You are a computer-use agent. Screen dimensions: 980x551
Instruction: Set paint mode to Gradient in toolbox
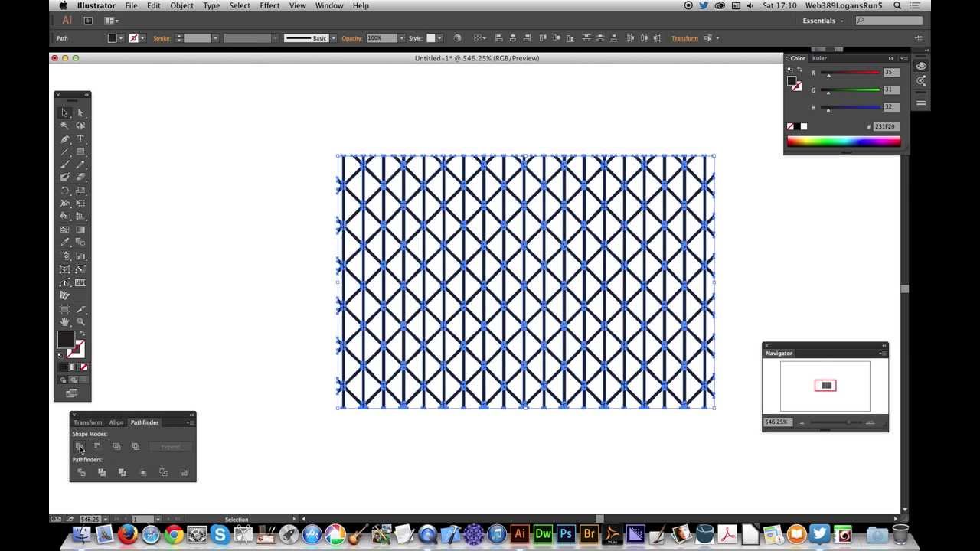pyautogui.click(x=73, y=367)
